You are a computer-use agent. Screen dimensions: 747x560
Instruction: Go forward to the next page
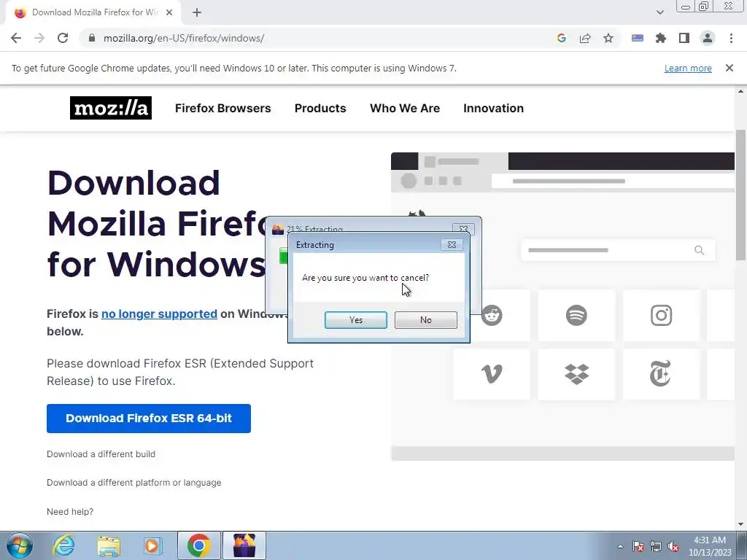click(39, 38)
